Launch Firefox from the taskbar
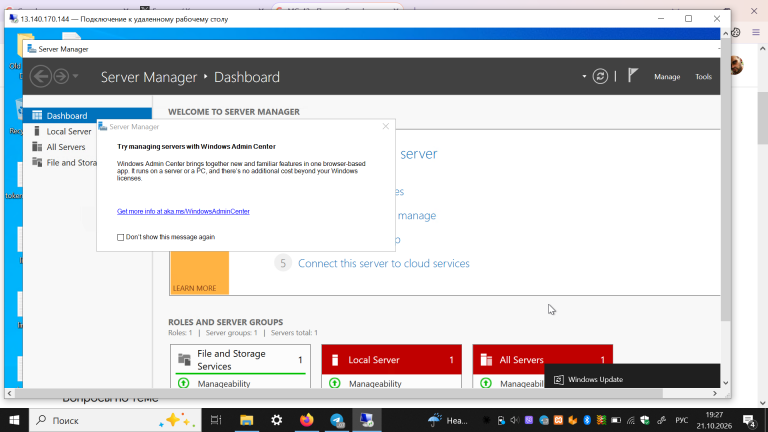This screenshot has width=768, height=432. coord(307,420)
